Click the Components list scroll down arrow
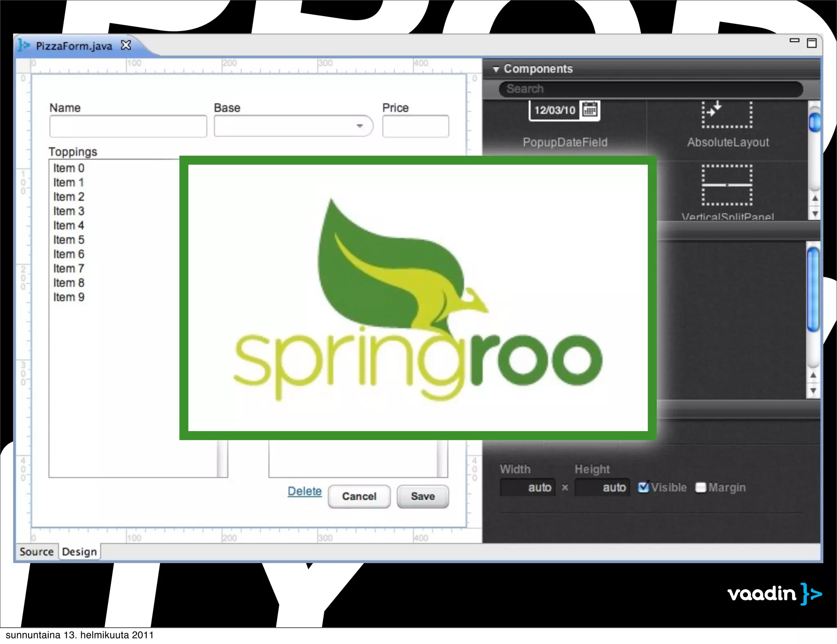 click(815, 213)
